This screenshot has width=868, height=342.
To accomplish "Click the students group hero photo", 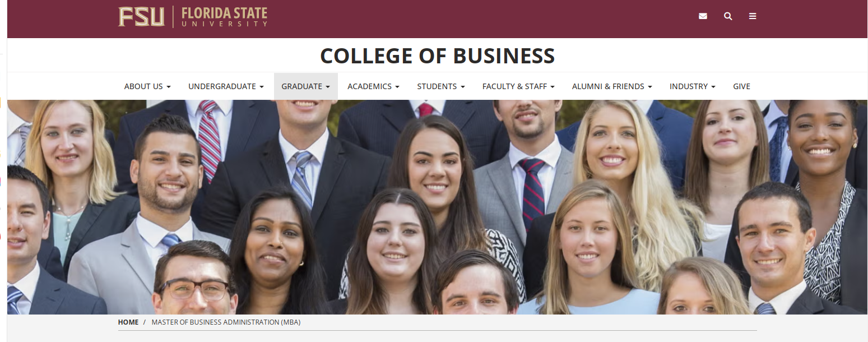I will (x=437, y=207).
